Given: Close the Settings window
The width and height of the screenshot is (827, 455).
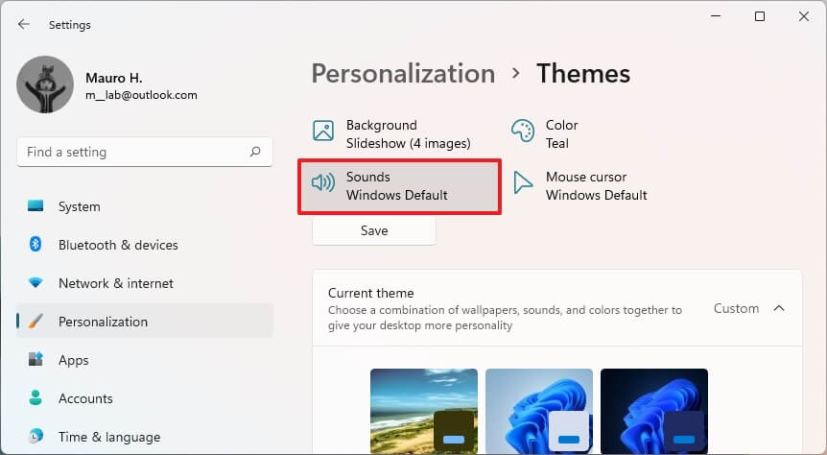Looking at the screenshot, I should pyautogui.click(x=804, y=16).
